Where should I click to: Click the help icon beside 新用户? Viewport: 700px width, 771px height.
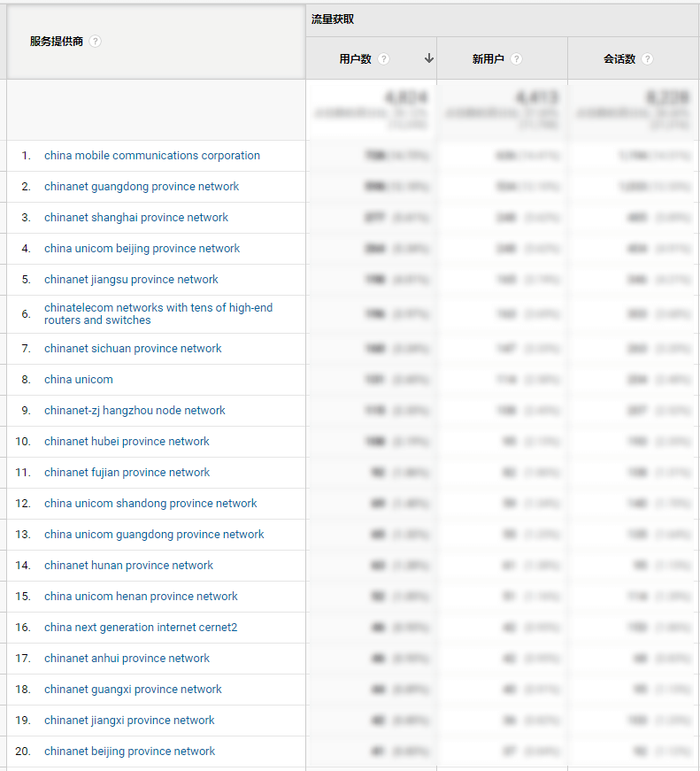coord(516,59)
